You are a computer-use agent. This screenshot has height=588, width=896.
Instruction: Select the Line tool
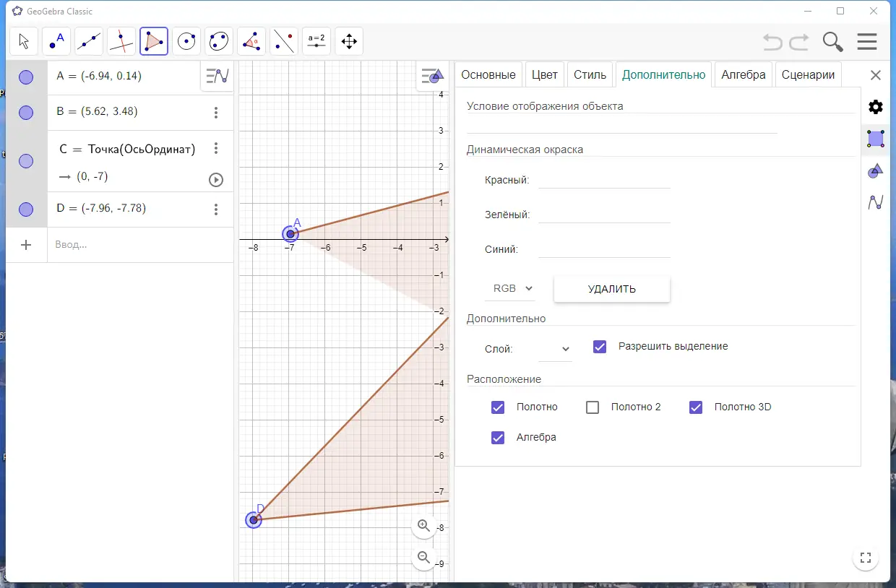point(89,41)
